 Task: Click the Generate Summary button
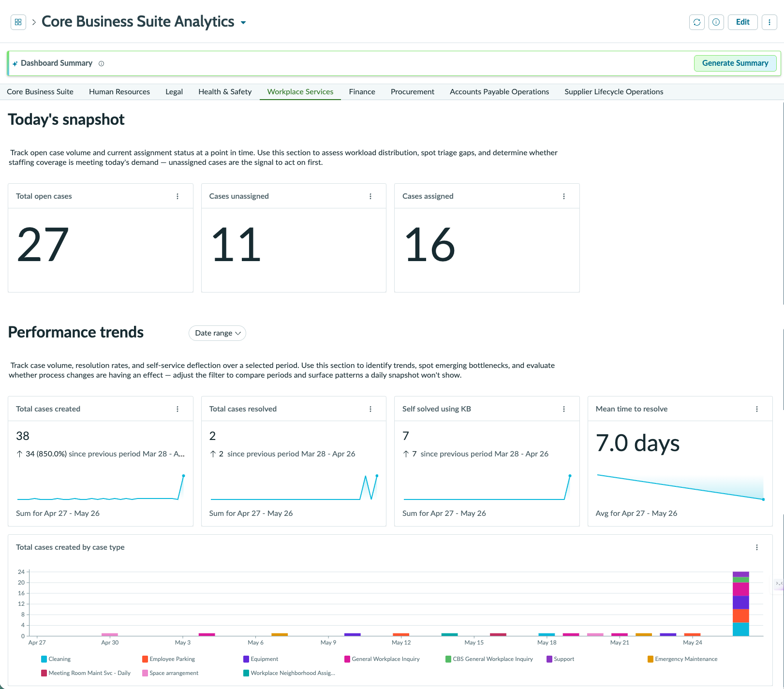click(735, 63)
